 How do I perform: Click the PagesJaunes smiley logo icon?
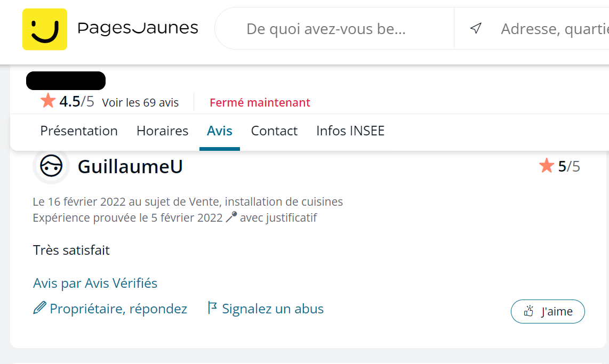click(45, 29)
